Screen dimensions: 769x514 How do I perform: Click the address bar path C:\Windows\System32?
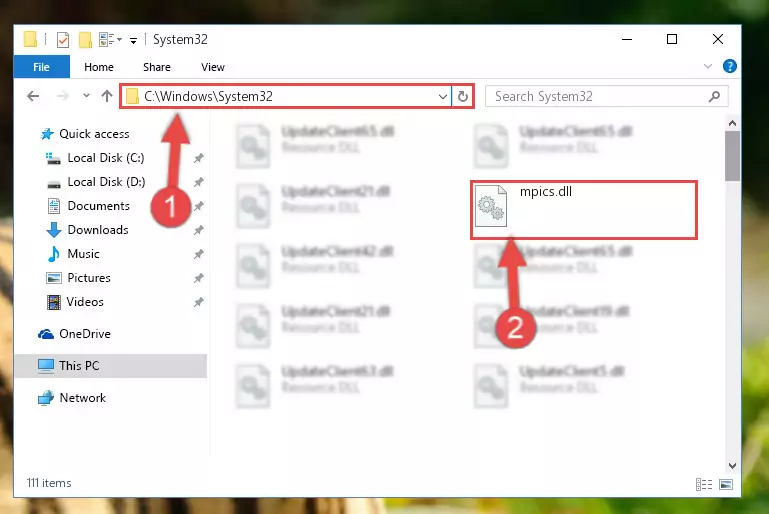point(208,97)
